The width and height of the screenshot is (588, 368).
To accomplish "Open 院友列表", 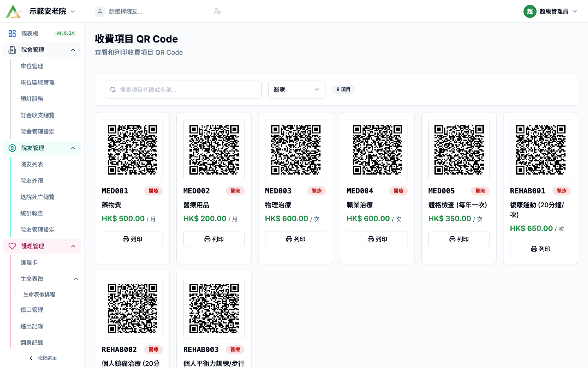I will pos(32,164).
